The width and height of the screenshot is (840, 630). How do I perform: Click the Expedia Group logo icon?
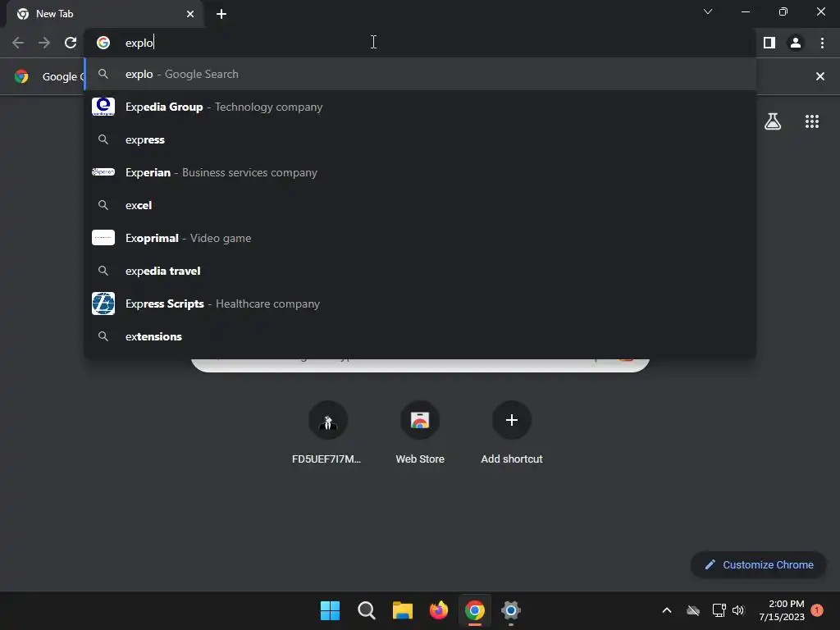[x=103, y=107]
